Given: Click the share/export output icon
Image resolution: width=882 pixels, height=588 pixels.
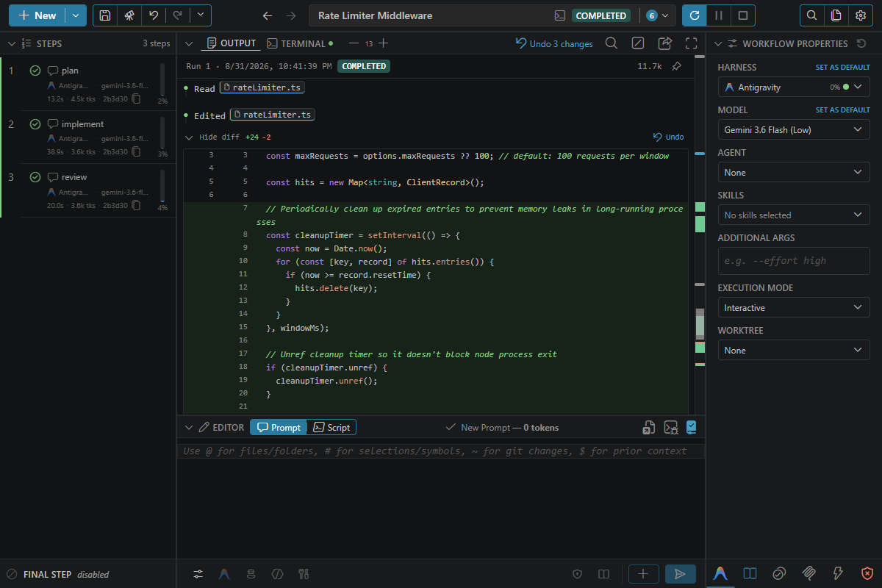Looking at the screenshot, I should [665, 43].
